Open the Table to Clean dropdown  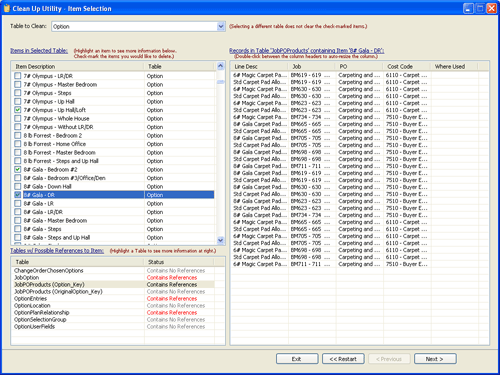(x=221, y=26)
